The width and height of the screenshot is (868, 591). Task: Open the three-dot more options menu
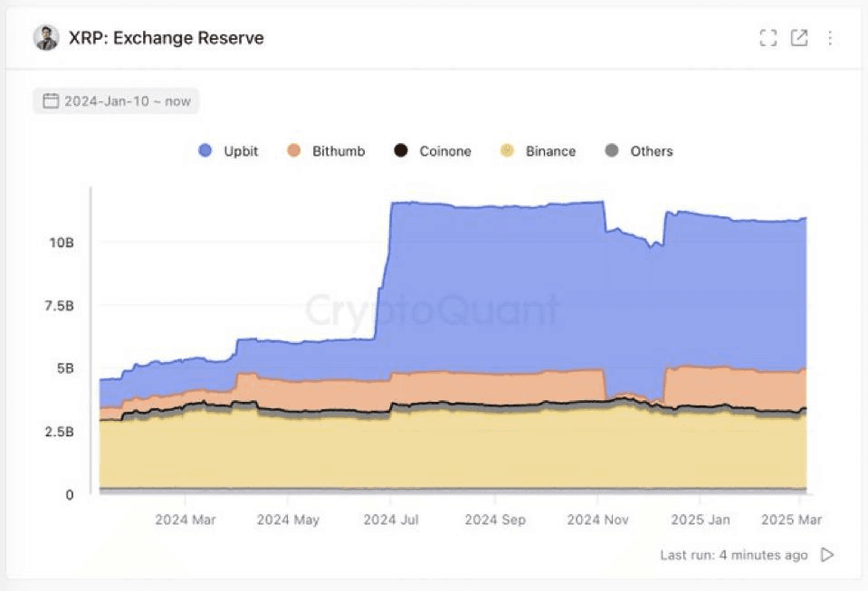coord(830,38)
